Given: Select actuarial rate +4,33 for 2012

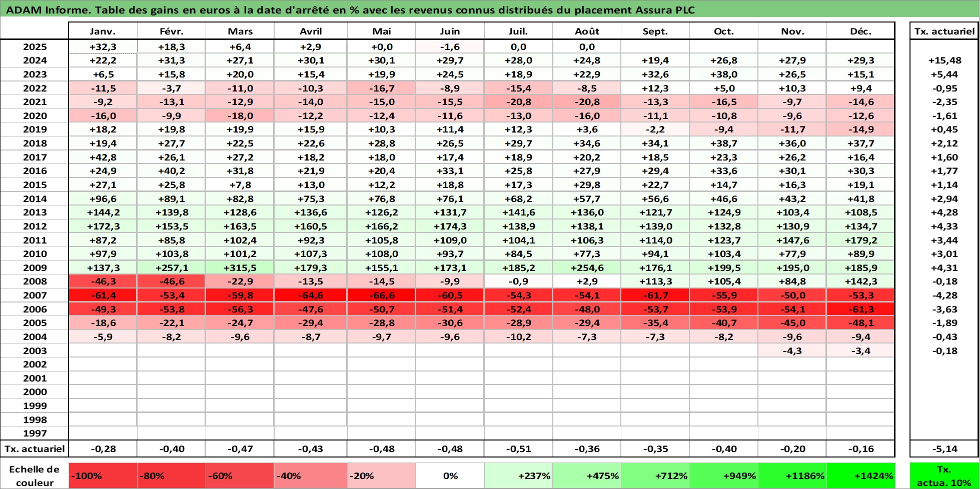Looking at the screenshot, I should tap(944, 226).
